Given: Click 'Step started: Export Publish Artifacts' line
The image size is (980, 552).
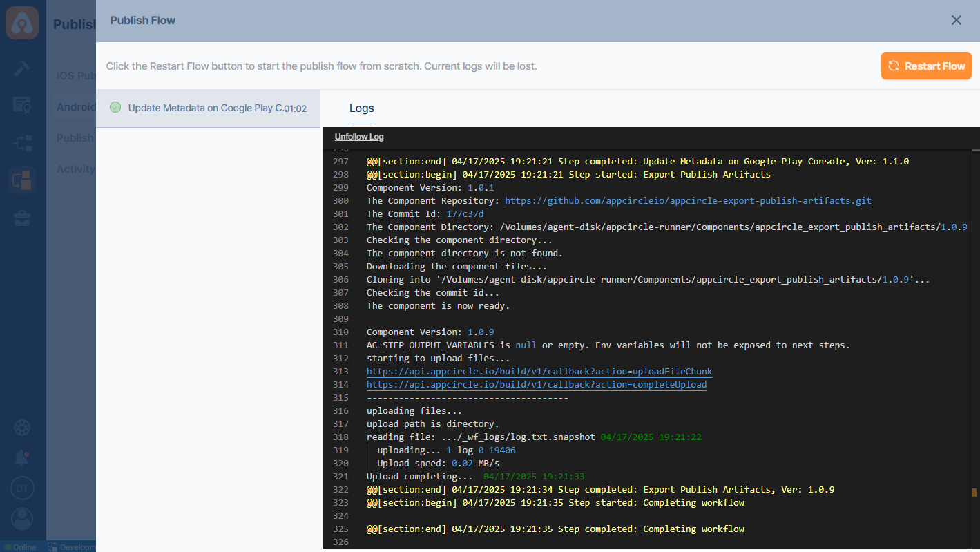Looking at the screenshot, I should 568,175.
